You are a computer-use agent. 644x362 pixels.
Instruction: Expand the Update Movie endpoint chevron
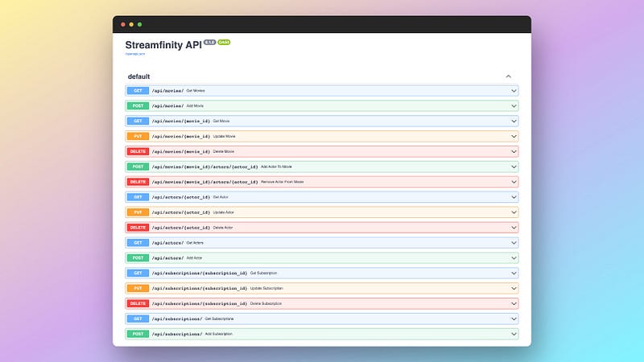point(514,136)
